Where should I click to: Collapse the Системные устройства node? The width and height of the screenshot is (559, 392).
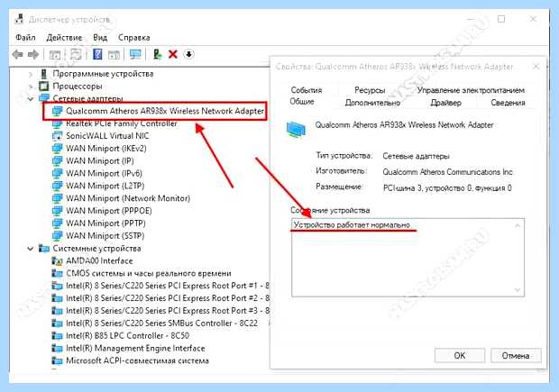[31, 249]
